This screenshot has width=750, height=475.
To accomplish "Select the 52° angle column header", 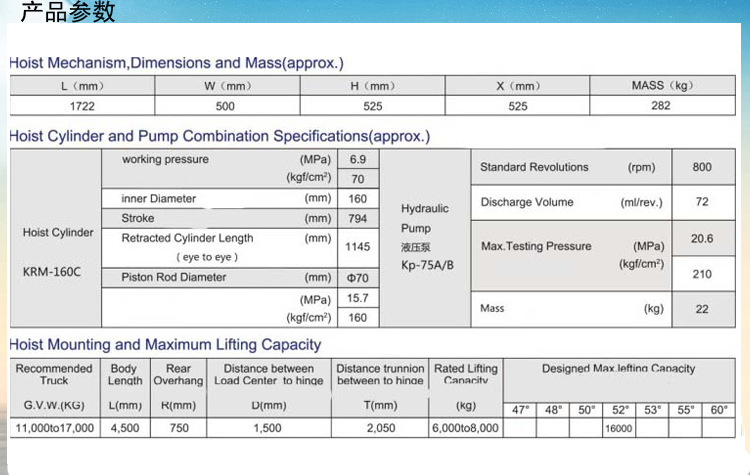I will [x=620, y=410].
